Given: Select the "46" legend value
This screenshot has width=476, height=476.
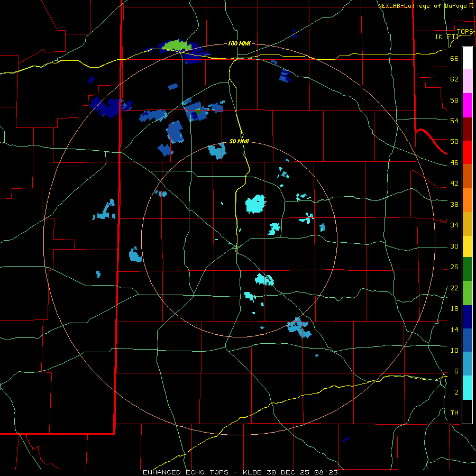Looking at the screenshot, I should pos(454,163).
